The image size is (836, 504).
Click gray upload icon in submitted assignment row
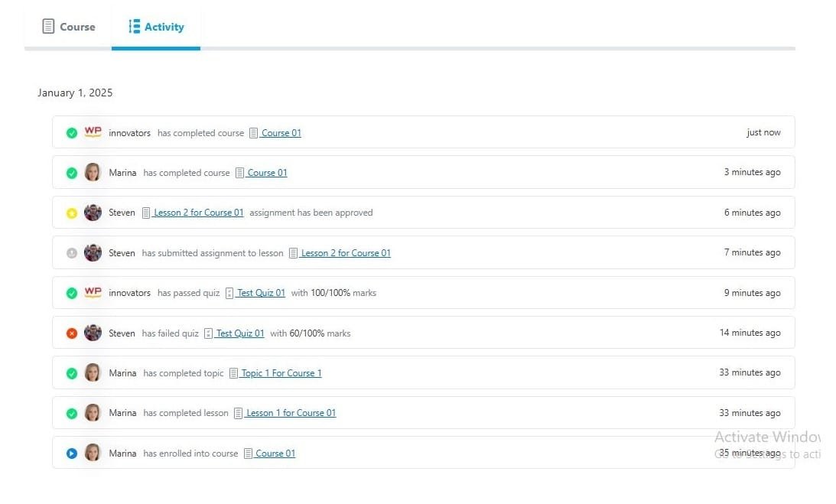71,253
